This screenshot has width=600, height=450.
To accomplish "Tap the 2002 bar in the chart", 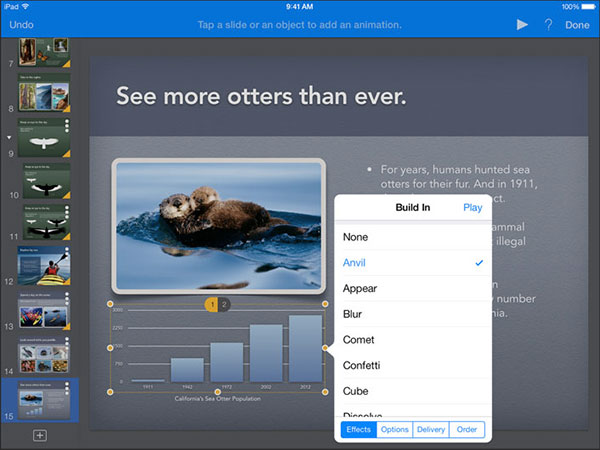I will coord(266,353).
